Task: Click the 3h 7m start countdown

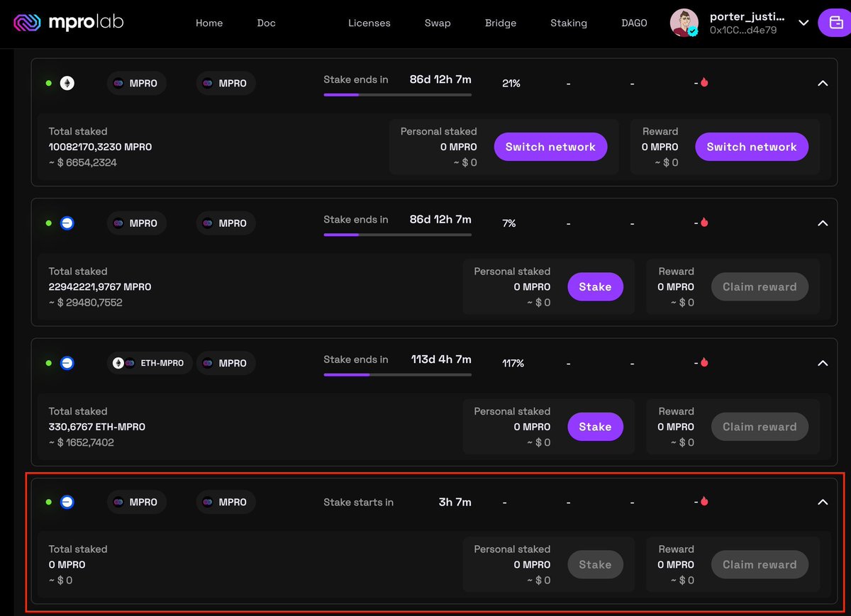Action: 455,502
